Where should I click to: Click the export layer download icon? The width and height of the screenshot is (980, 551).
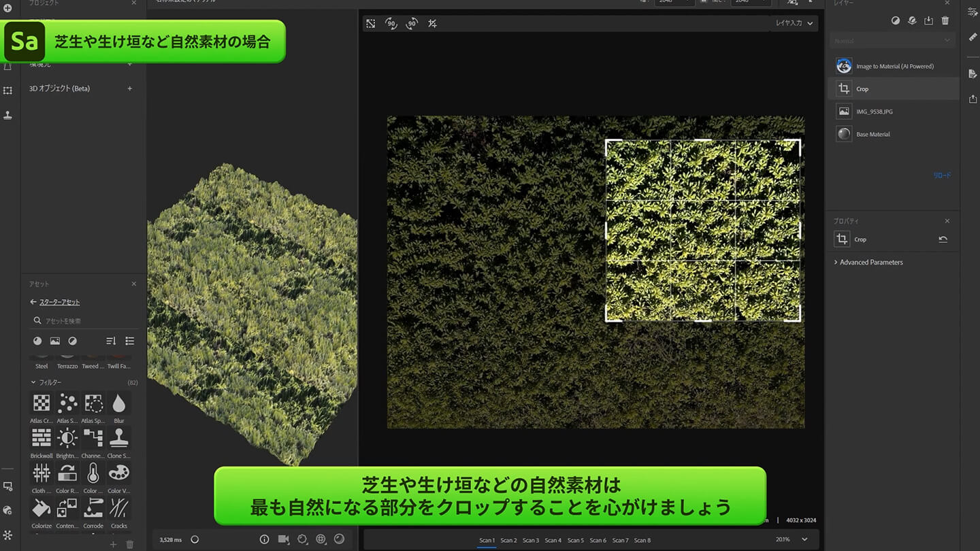coord(929,20)
